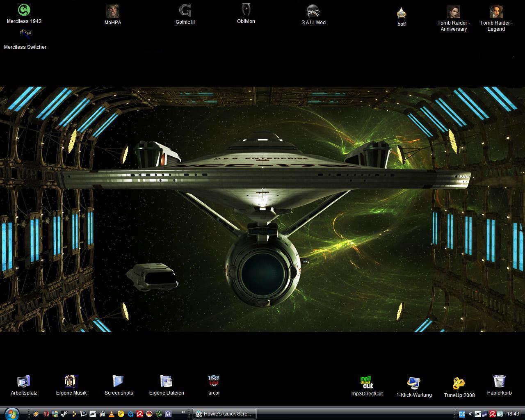Image resolution: width=525 pixels, height=420 pixels.
Task: Expand hidden system tray icons arrow
Action: 470,414
